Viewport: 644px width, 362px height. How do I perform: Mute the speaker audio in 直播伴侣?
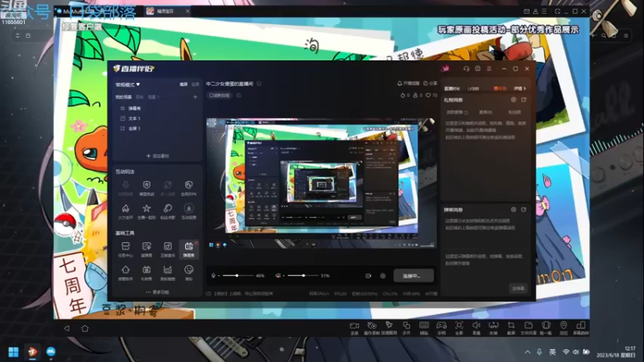click(x=278, y=276)
